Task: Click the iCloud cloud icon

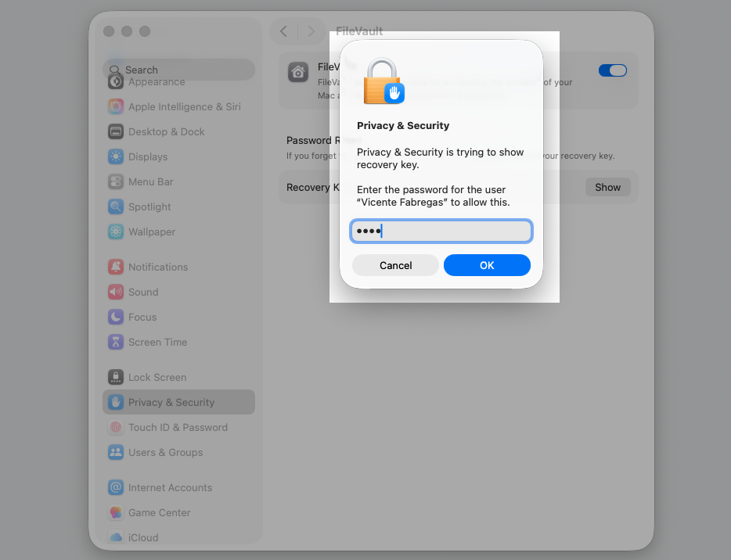Action: click(116, 537)
